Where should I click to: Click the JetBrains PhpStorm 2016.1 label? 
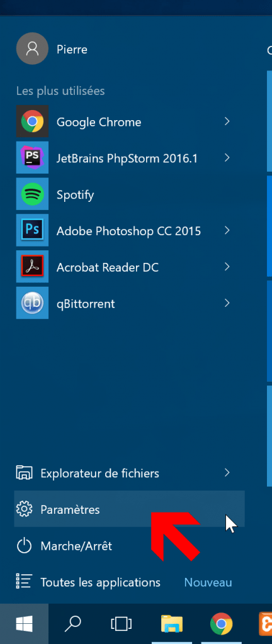click(127, 158)
